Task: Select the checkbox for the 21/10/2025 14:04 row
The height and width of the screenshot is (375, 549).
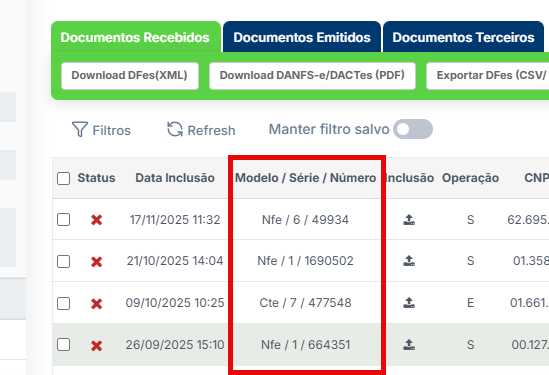Action: pos(63,262)
